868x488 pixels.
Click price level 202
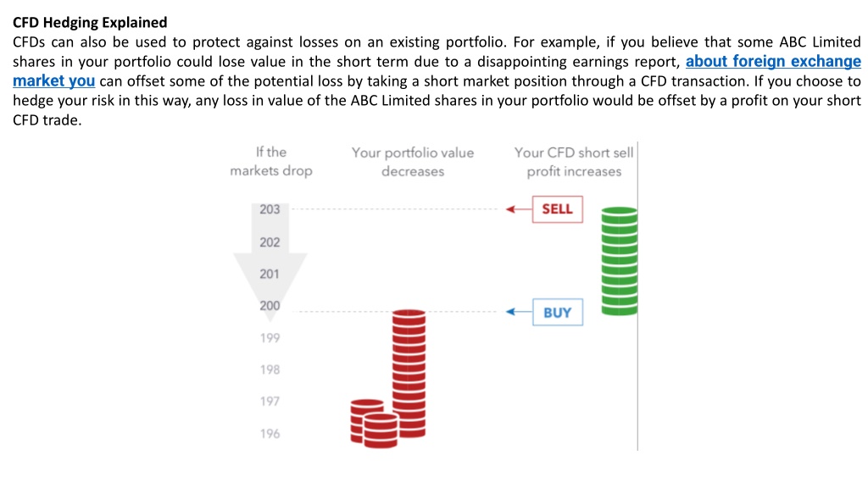tap(270, 242)
